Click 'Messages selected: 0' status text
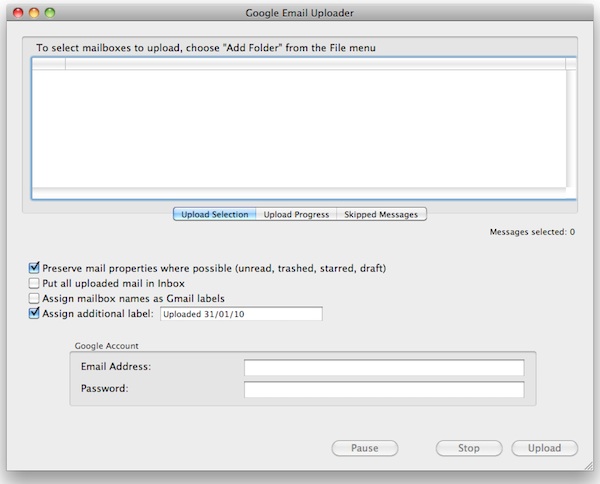600x484 pixels. (x=532, y=232)
